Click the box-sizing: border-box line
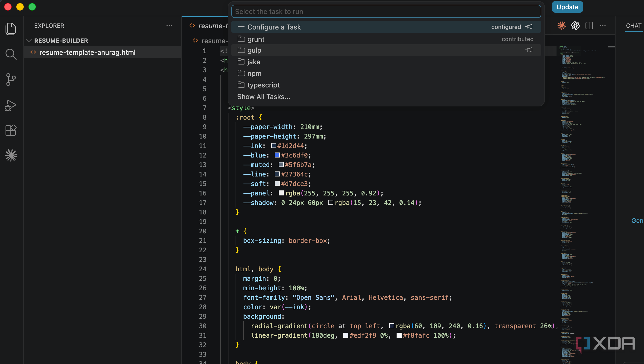644x364 pixels. (286, 241)
